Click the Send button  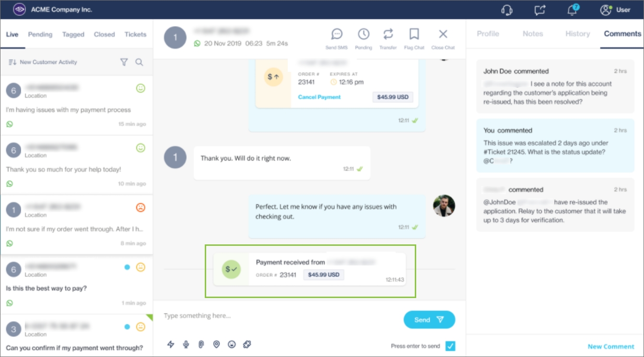[429, 320]
